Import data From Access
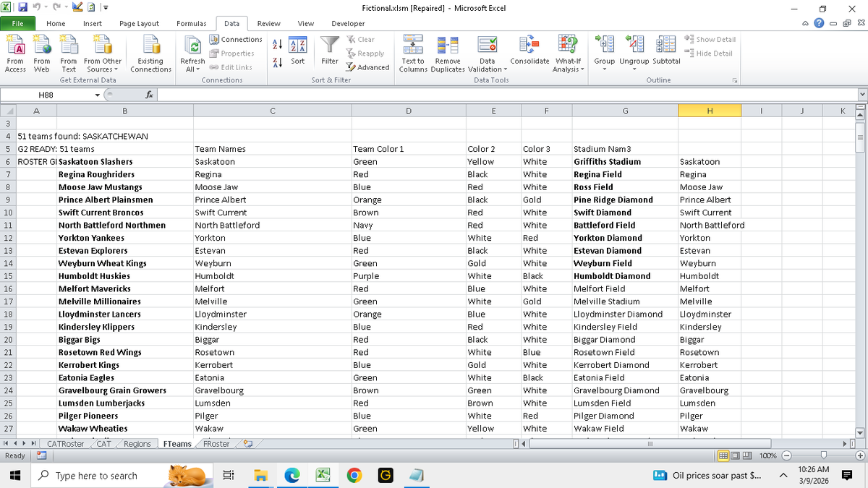Screen dimensions: 868x488 click(x=15, y=54)
